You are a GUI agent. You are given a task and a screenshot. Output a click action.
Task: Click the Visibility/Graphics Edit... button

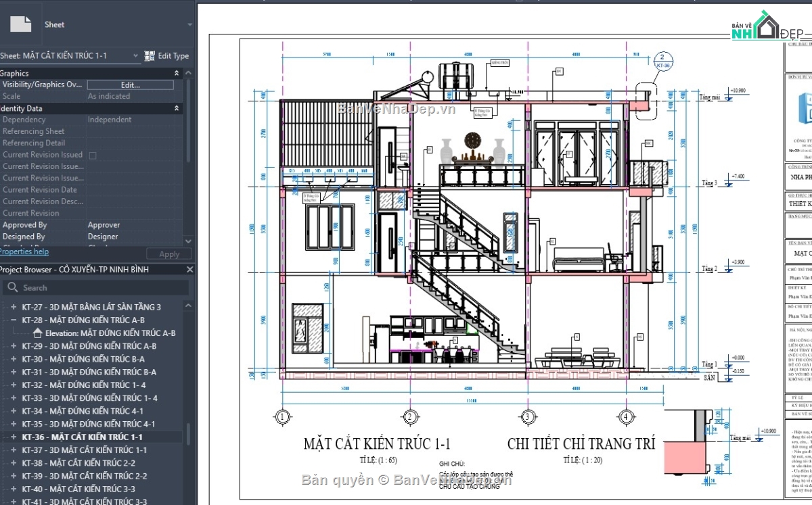click(131, 85)
